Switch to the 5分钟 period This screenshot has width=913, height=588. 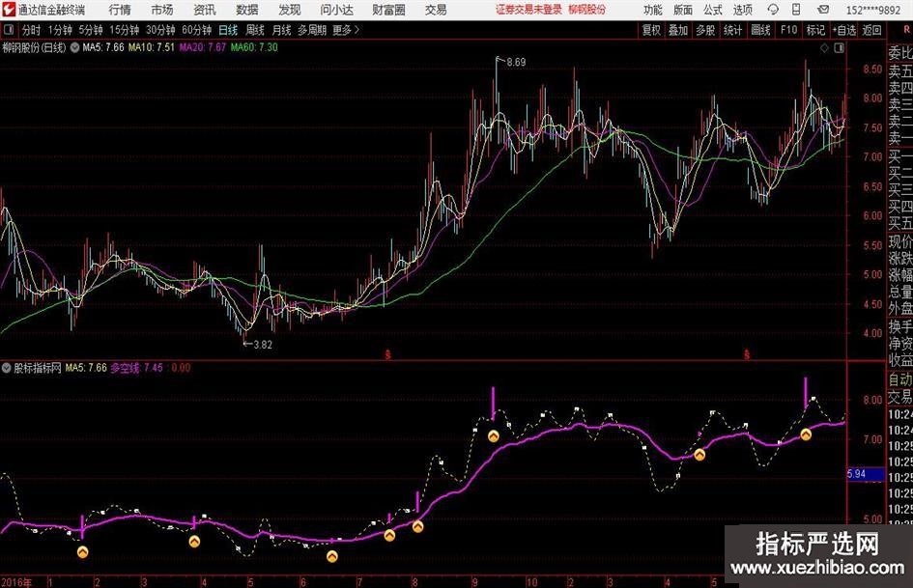pos(91,30)
